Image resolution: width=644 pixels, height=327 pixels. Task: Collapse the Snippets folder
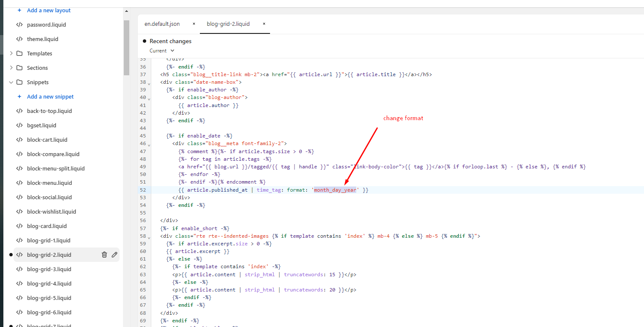(11, 82)
